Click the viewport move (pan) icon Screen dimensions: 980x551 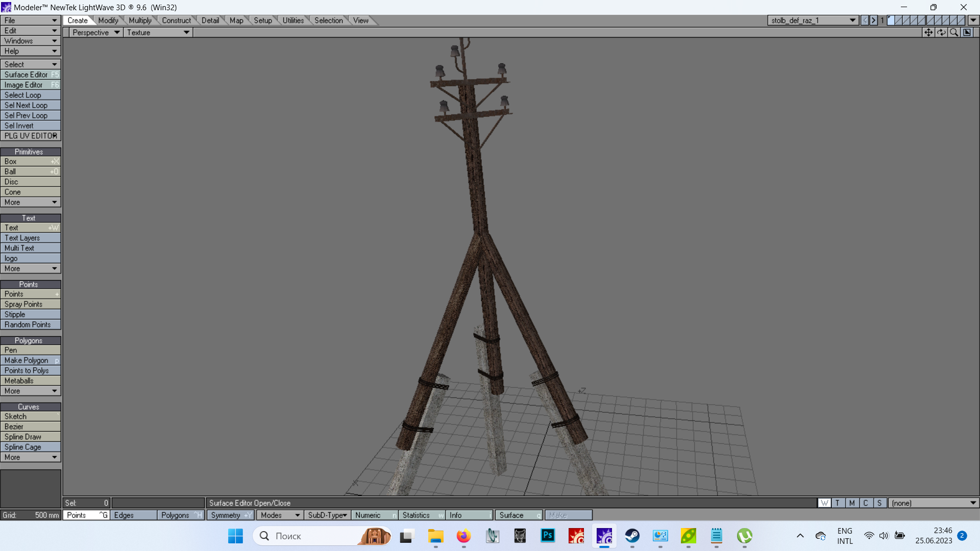point(928,32)
